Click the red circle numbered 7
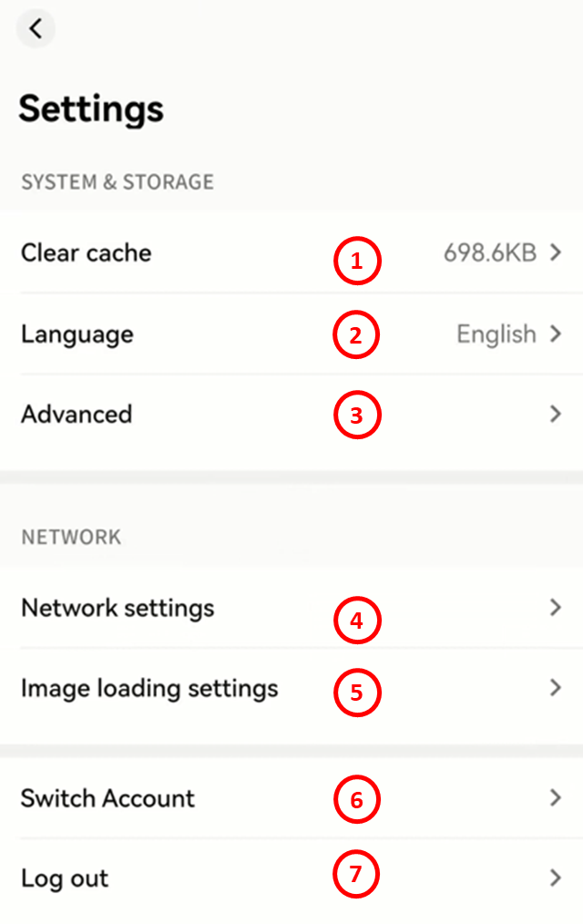 (x=355, y=875)
